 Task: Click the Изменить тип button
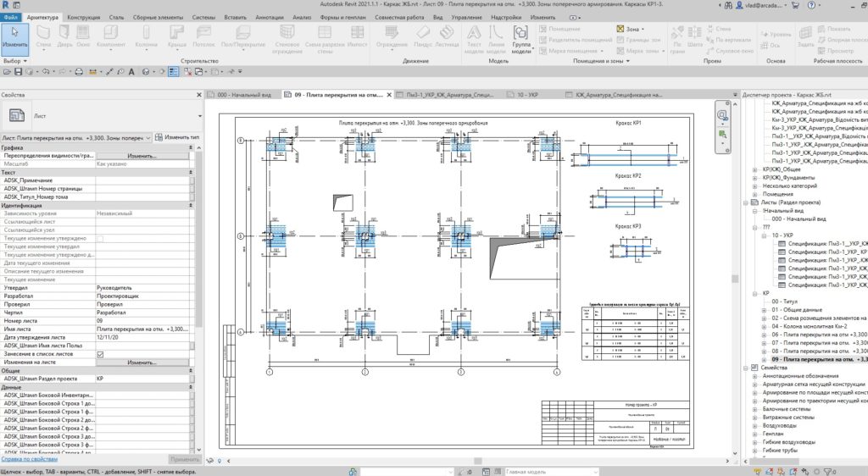point(176,136)
